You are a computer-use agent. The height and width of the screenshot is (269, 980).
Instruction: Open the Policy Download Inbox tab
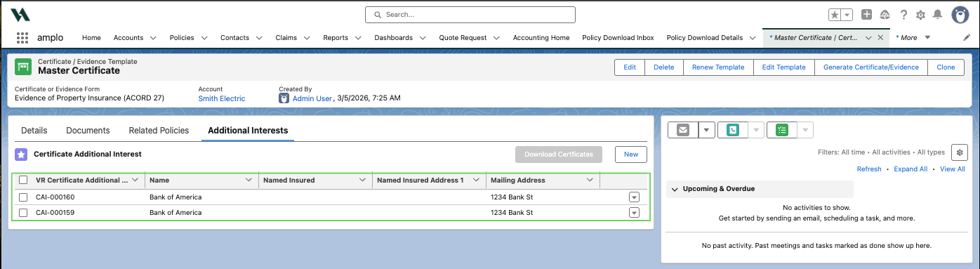coord(618,37)
